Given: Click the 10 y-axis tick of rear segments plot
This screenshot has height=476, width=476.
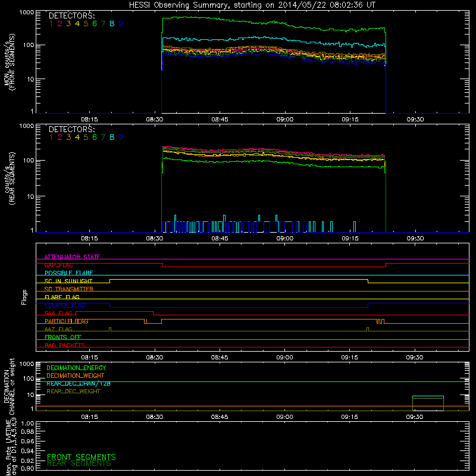Looking at the screenshot, I should [x=30, y=196].
